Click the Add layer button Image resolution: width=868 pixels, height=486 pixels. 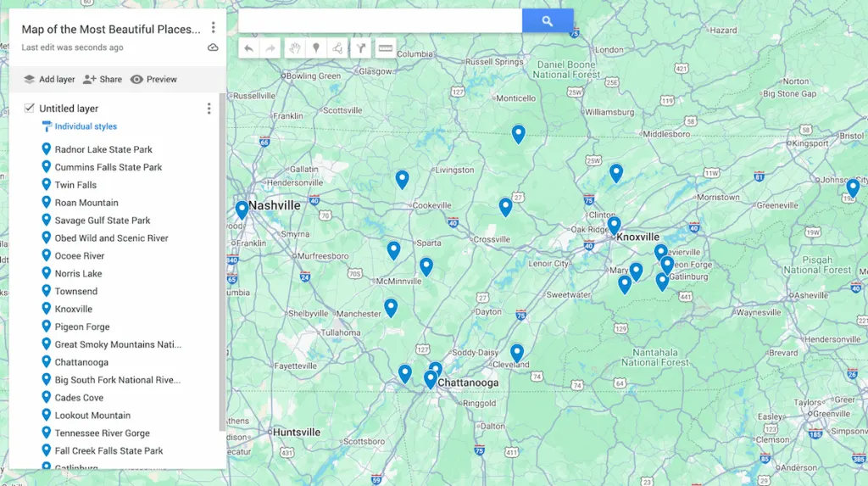pos(48,79)
